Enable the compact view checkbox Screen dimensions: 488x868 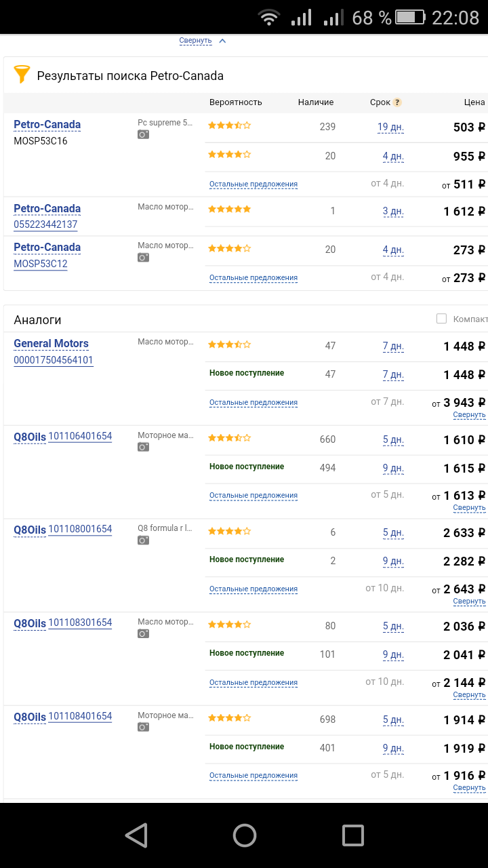pyautogui.click(x=441, y=319)
